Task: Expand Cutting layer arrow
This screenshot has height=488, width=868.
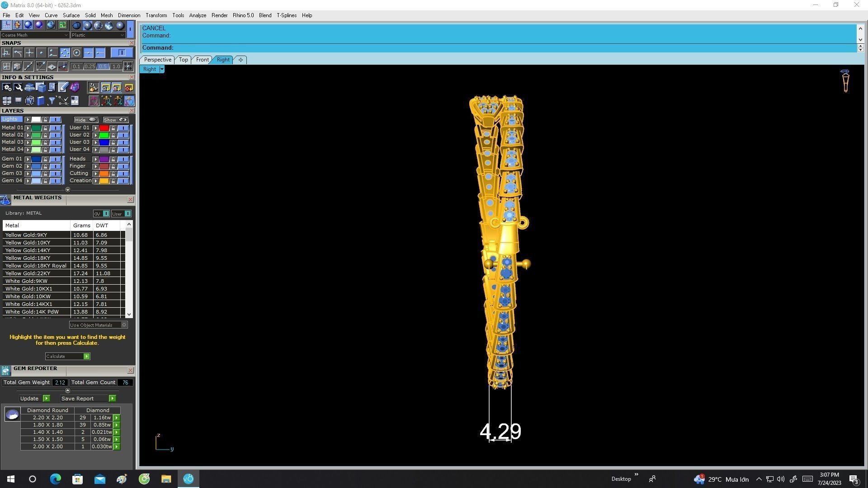Action: coord(96,174)
